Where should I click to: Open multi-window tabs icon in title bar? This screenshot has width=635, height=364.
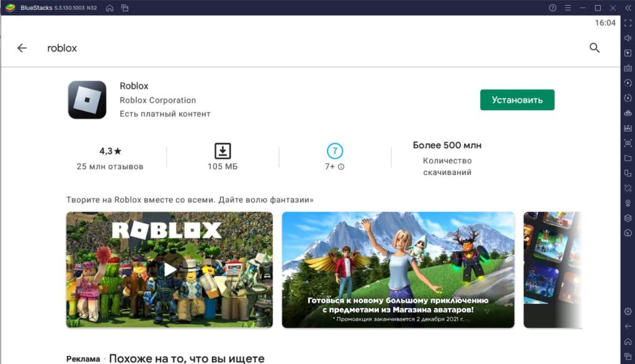tap(125, 7)
